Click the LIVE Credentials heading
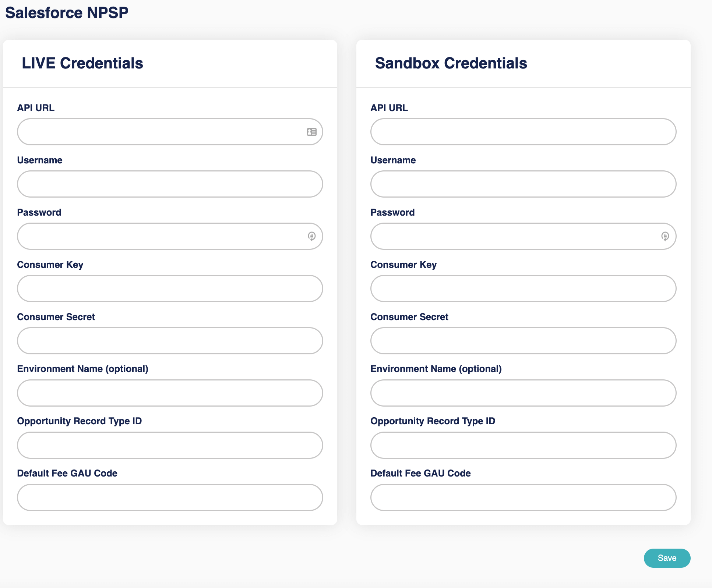 pos(82,63)
